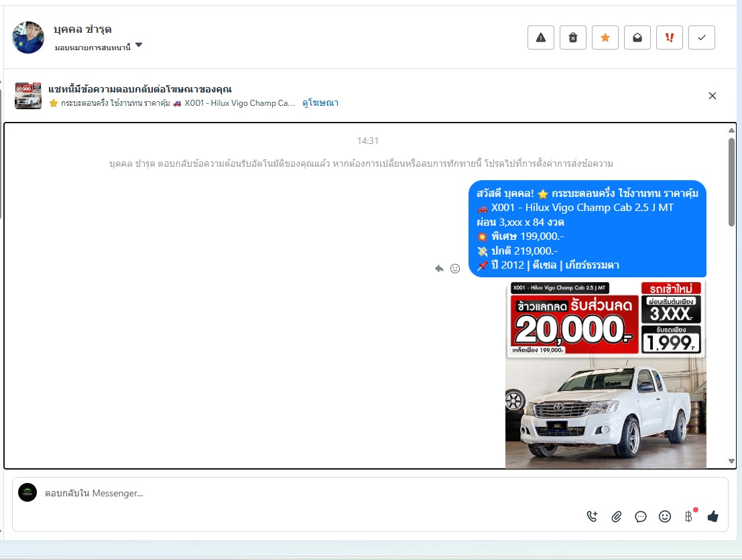The height and width of the screenshot is (560, 742).
Task: Select the 14:31 timestamp text
Action: click(x=368, y=141)
